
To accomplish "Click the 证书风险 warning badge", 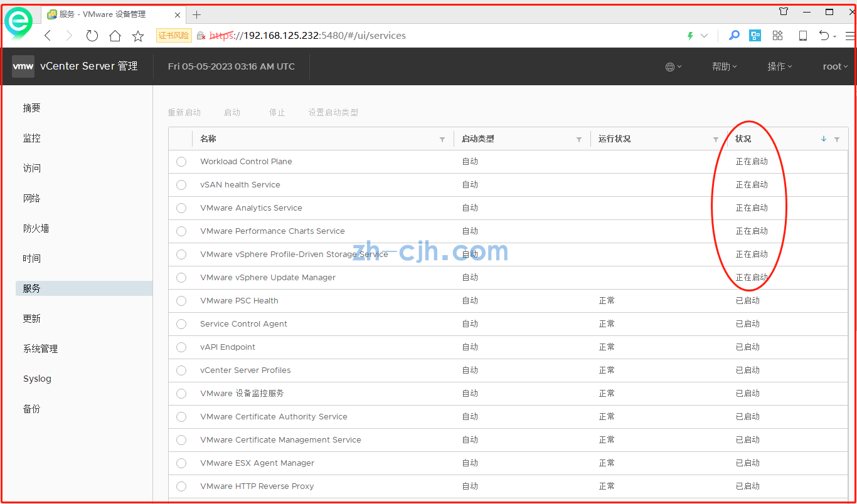I will tap(174, 36).
